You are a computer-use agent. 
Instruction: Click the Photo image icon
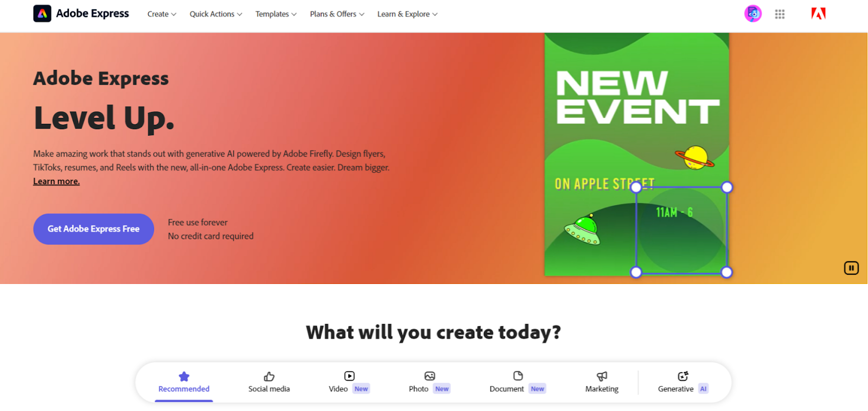click(430, 376)
